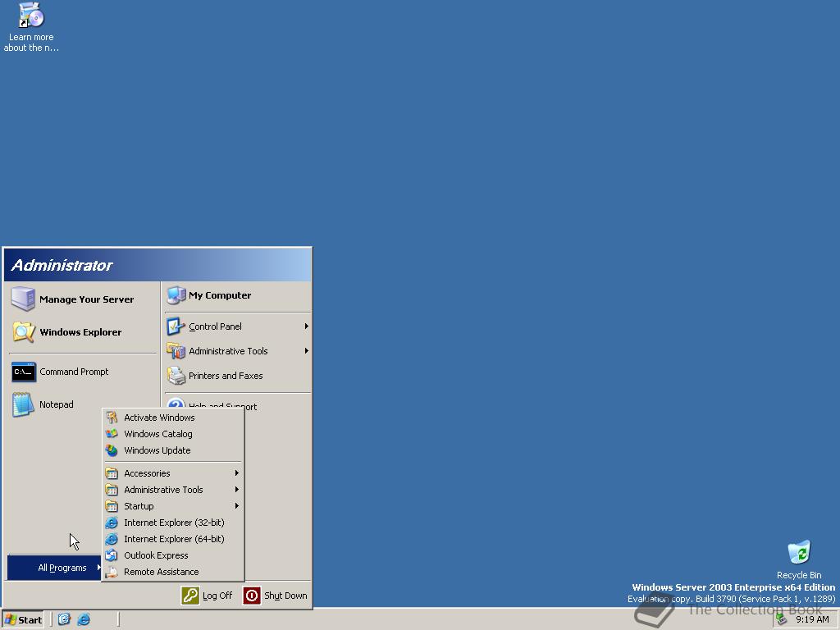Click the Log Off key icon
This screenshot has height=630, width=840.
coord(190,596)
